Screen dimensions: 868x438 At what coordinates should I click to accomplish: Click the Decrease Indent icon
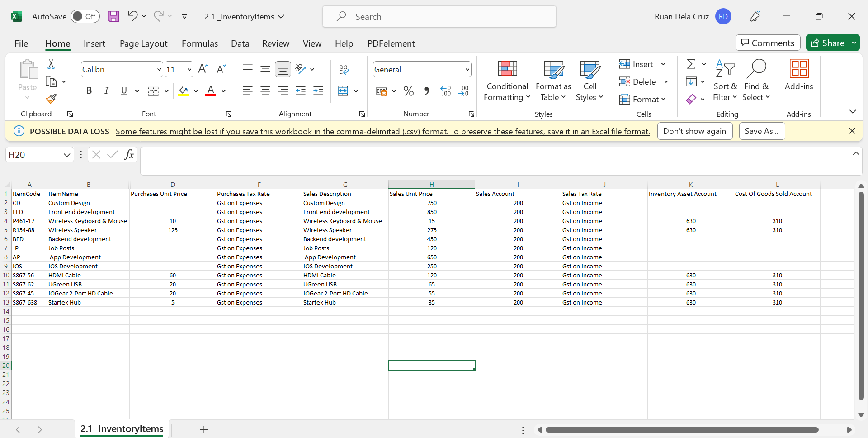tap(301, 91)
